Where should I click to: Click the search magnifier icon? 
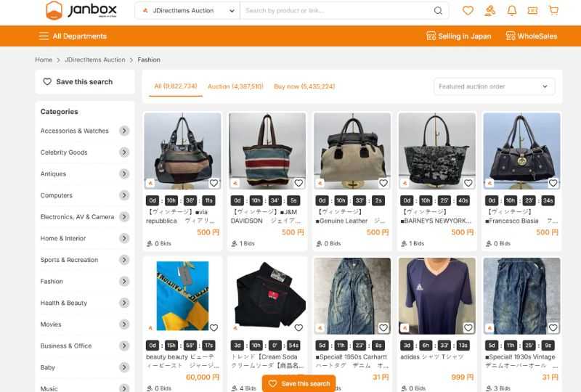pos(438,10)
